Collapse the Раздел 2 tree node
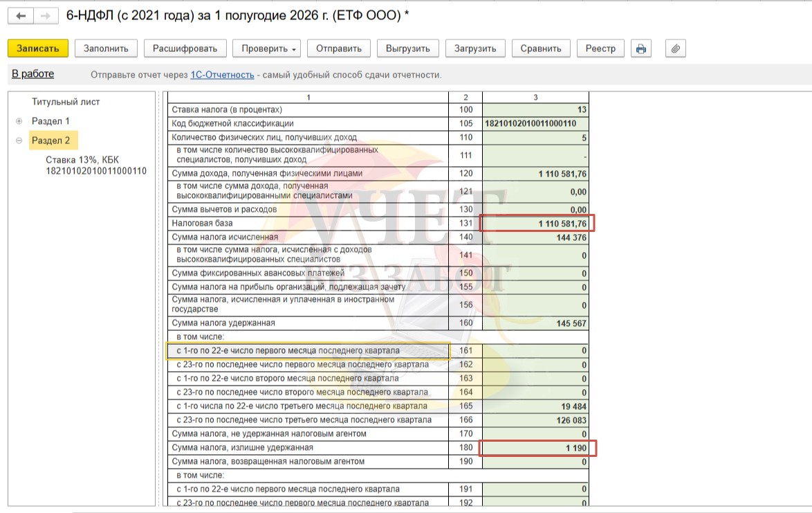The image size is (812, 513). point(19,141)
